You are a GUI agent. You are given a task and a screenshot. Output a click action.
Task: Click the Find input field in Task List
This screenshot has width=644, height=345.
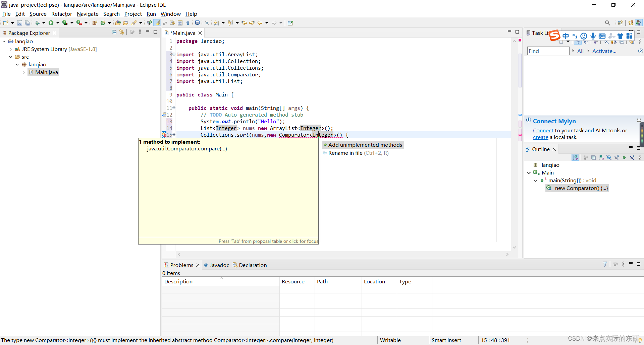(548, 51)
